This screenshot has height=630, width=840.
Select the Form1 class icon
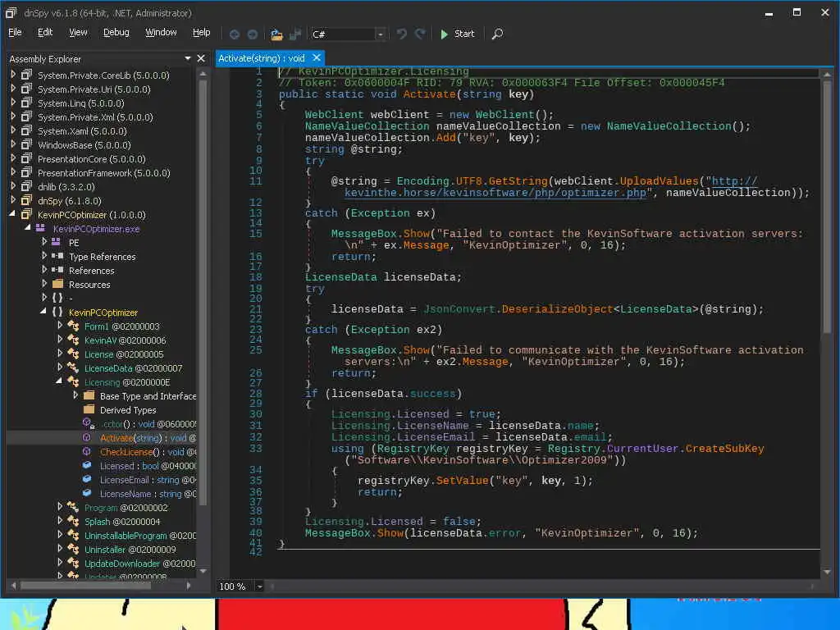coord(73,326)
